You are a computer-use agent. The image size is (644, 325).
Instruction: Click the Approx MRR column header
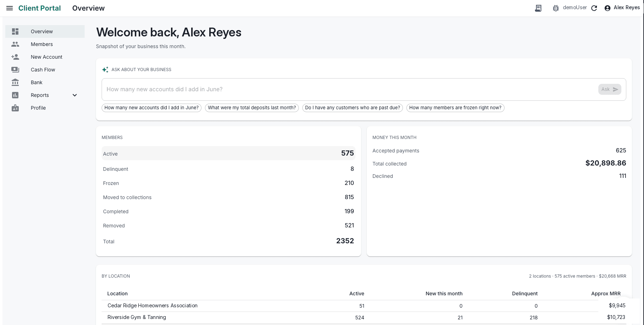(x=606, y=294)
